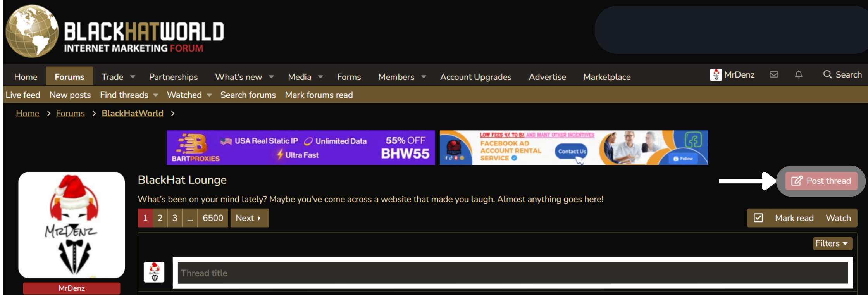The image size is (868, 295).
Task: Open the page jump ellipsis
Action: pyautogui.click(x=190, y=218)
